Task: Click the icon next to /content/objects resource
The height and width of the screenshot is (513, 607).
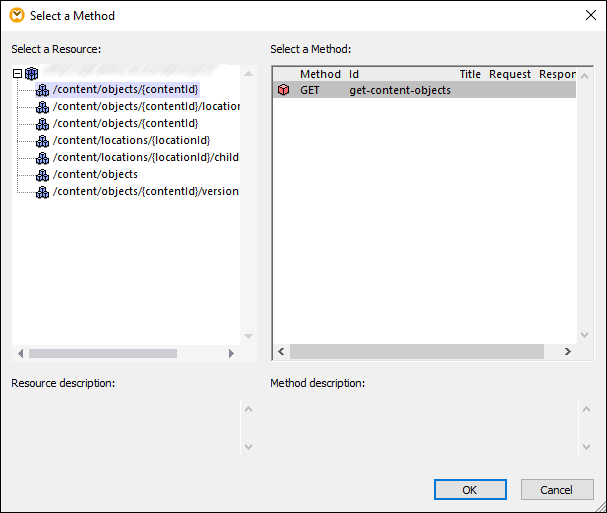Action: [42, 175]
